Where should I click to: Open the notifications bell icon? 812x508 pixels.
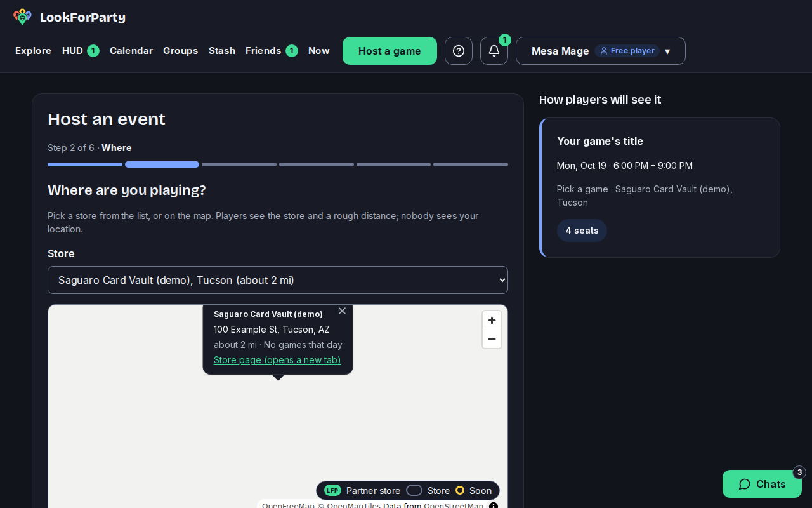pyautogui.click(x=494, y=51)
